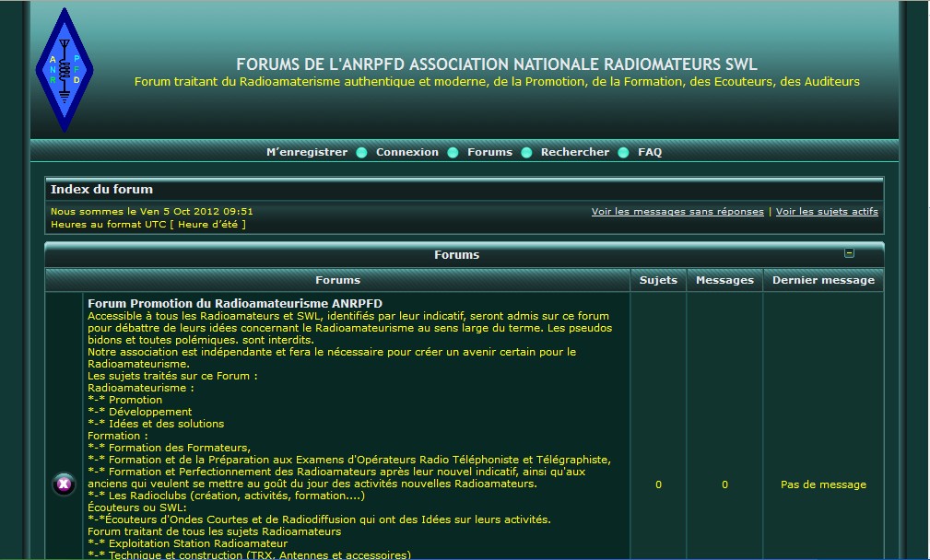Click the 'Forums' category bar title
This screenshot has width=930, height=560.
(456, 255)
